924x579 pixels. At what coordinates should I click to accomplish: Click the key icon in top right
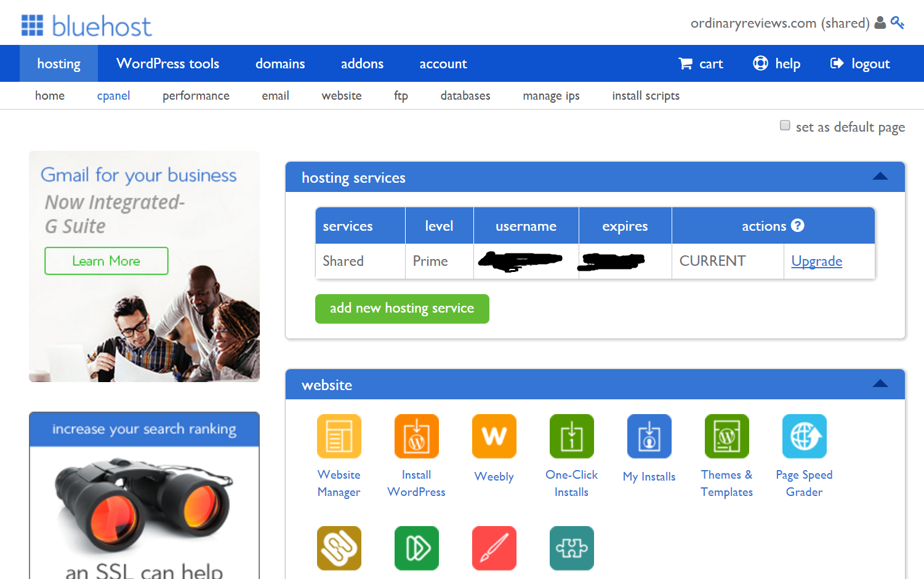click(898, 23)
